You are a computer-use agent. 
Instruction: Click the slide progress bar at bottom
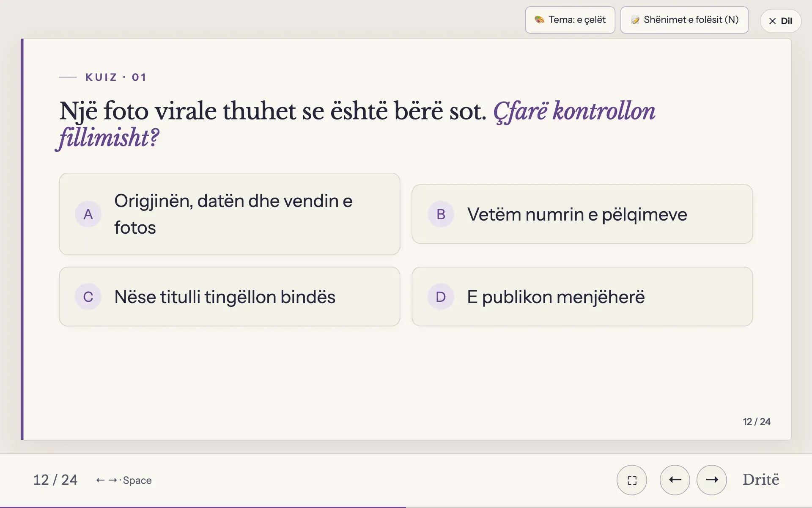(406, 507)
